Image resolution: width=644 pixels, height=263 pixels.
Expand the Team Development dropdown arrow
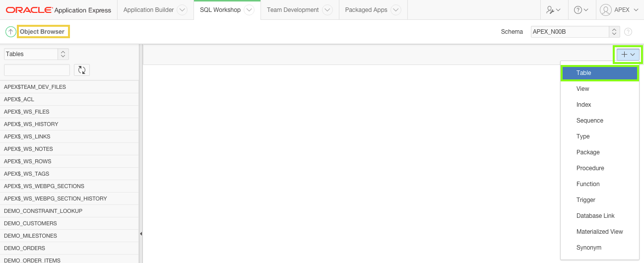click(327, 10)
